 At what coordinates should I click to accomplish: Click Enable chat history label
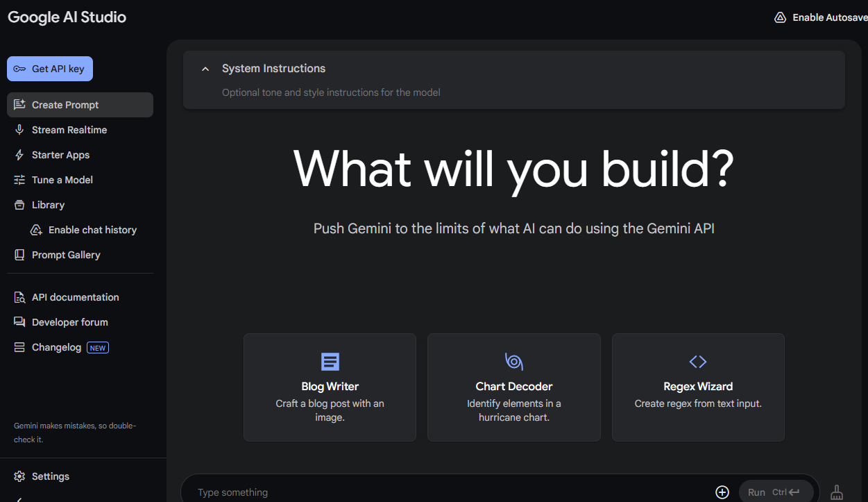point(92,230)
